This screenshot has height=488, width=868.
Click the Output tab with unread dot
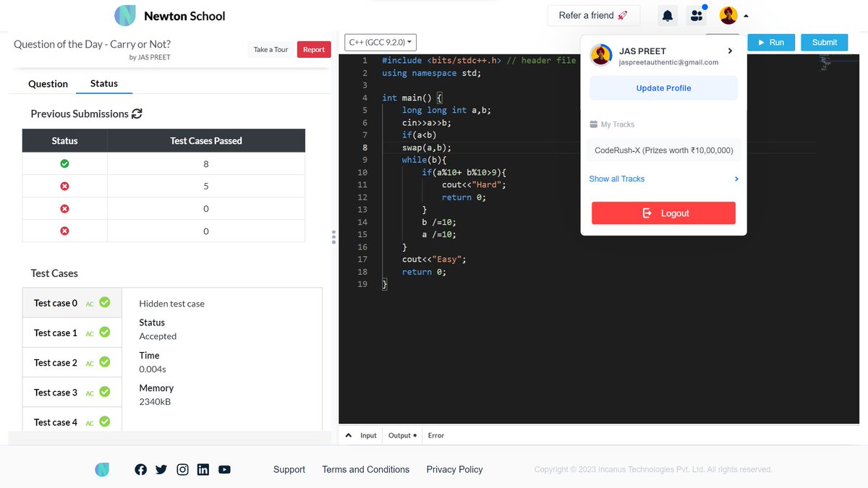[399, 435]
